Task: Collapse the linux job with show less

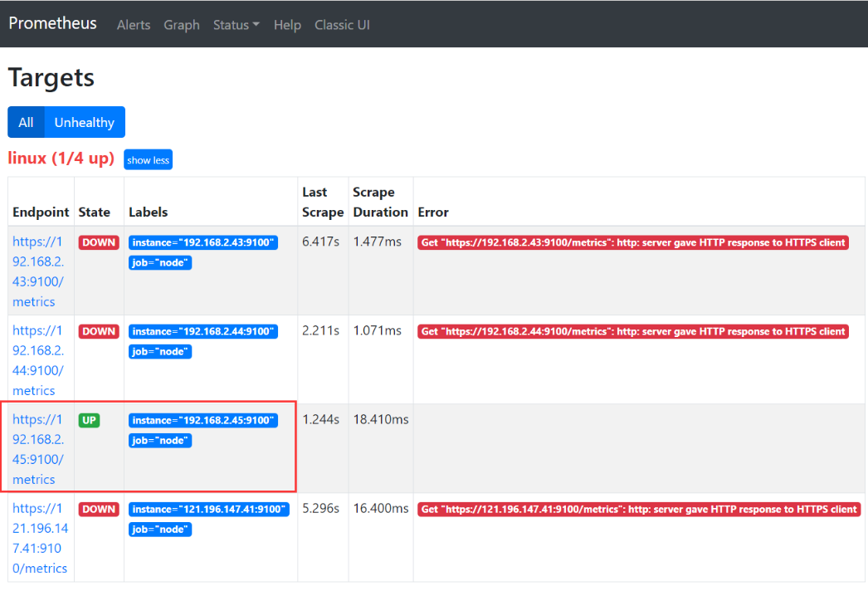Action: pyautogui.click(x=148, y=159)
